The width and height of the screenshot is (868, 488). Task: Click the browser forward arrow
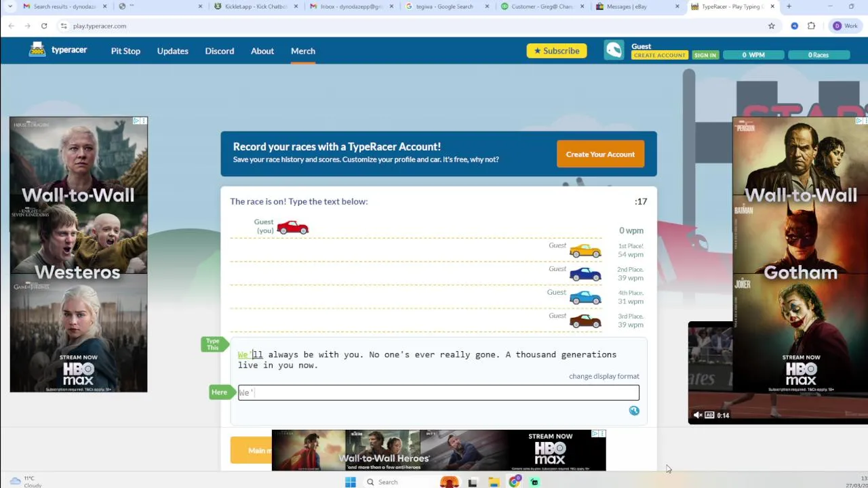point(28,26)
